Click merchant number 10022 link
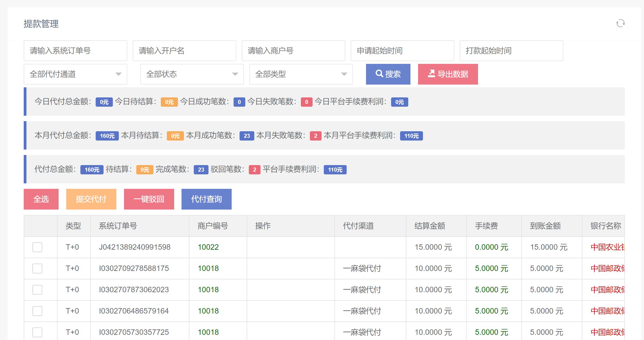 coord(208,247)
